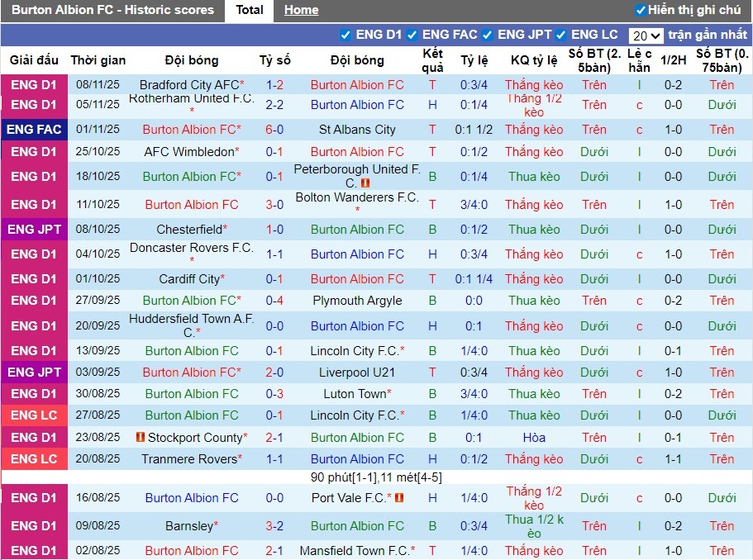Open Bolton Wanderers F.C. team link
753x560 pixels.
point(357,197)
